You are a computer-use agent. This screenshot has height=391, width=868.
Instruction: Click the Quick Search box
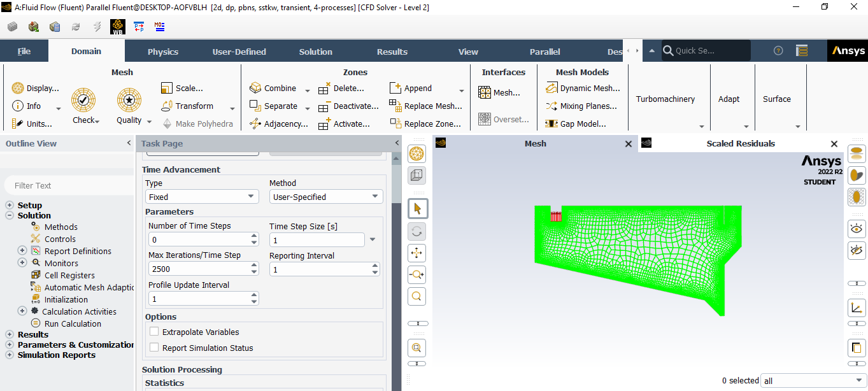tap(706, 51)
